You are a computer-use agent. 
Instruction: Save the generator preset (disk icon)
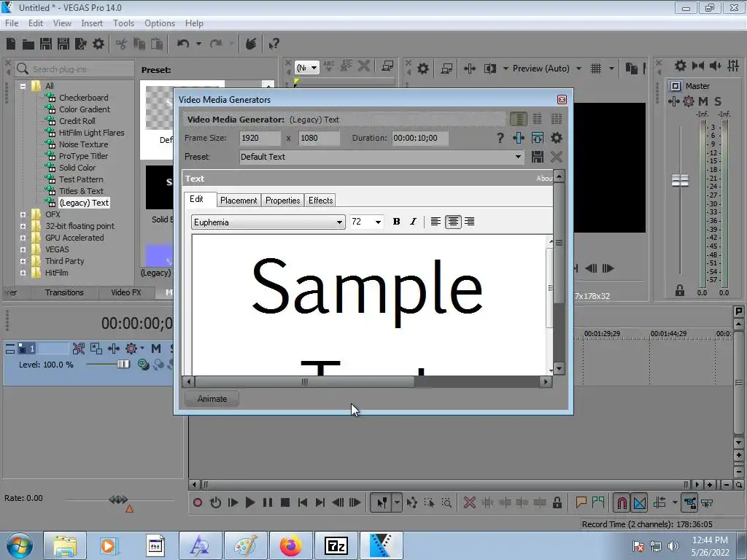(x=538, y=157)
